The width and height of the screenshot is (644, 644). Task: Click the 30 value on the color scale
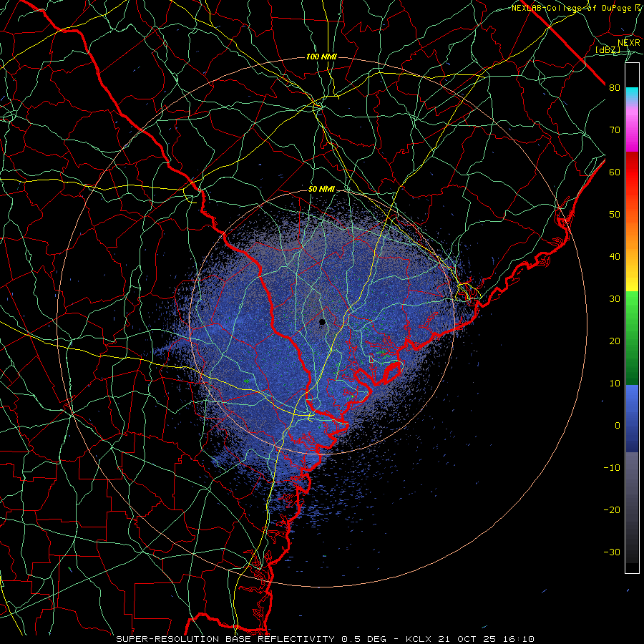tap(615, 299)
